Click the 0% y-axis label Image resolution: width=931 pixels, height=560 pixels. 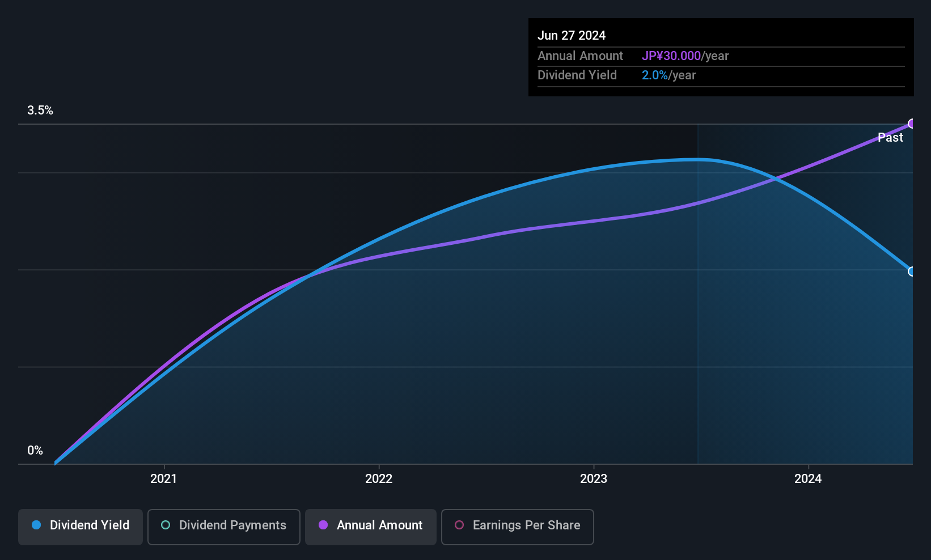coord(35,451)
